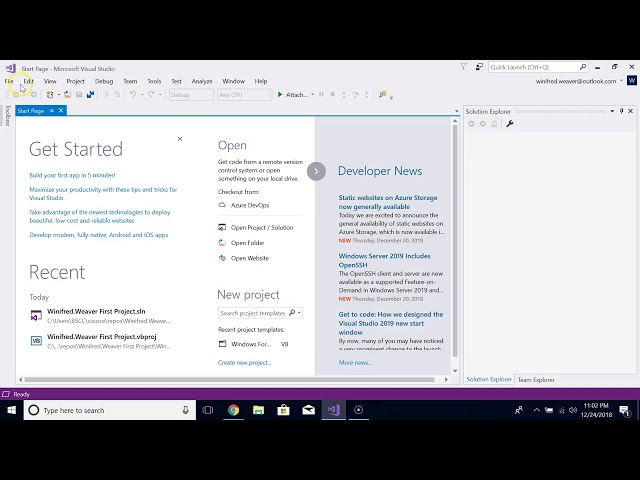Click the Solution Explorer Properties wrench icon
640x480 pixels.
[x=509, y=124]
